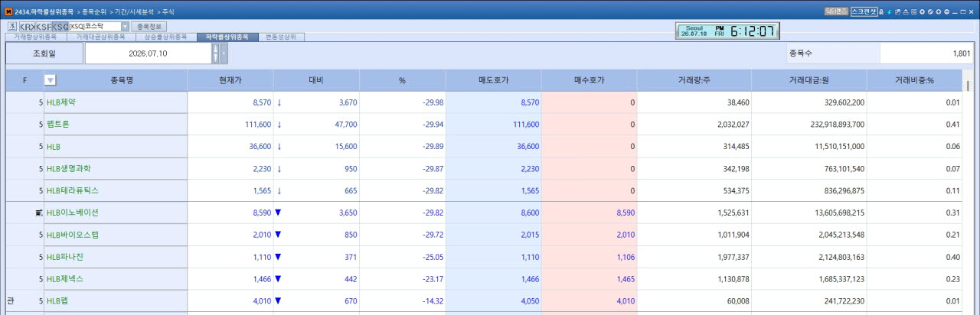Click the filter icon in F column header
The image size is (980, 315).
coord(50,80)
